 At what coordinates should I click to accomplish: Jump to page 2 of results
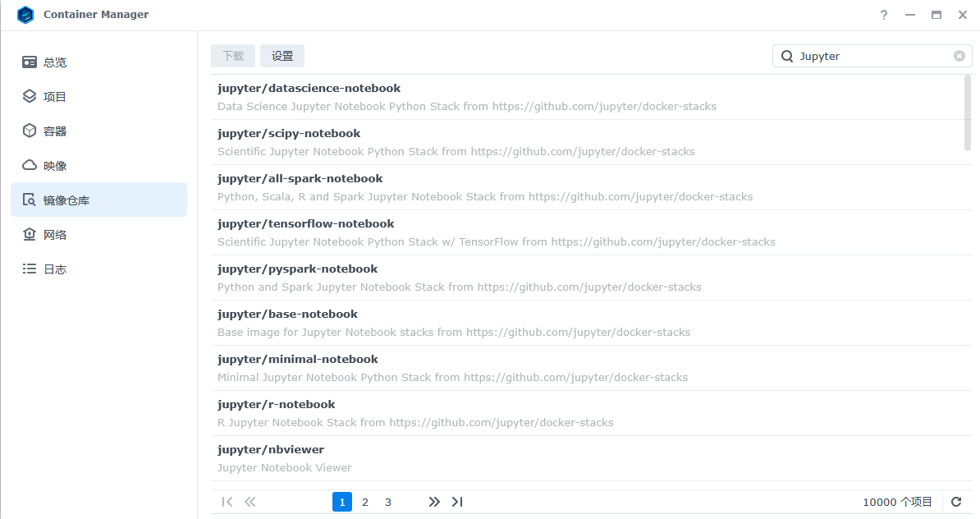click(x=365, y=502)
